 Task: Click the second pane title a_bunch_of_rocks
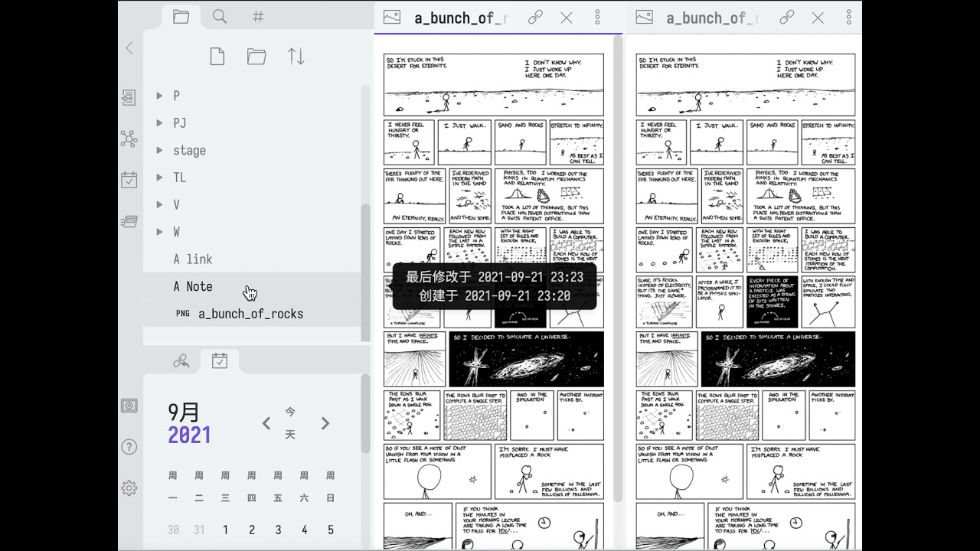713,18
